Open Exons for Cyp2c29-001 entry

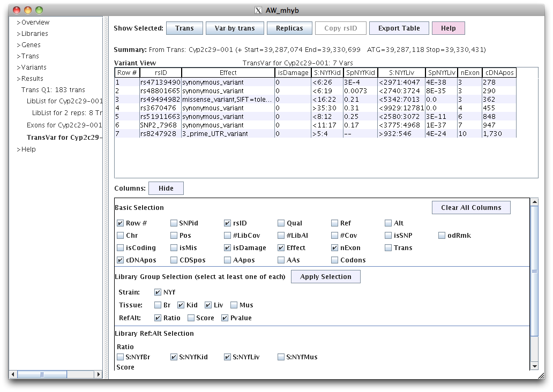pos(64,125)
